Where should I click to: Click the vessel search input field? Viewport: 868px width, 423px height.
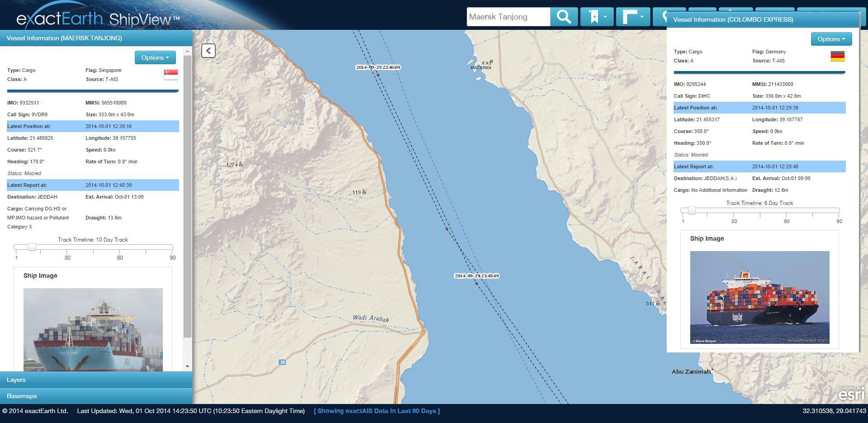508,17
